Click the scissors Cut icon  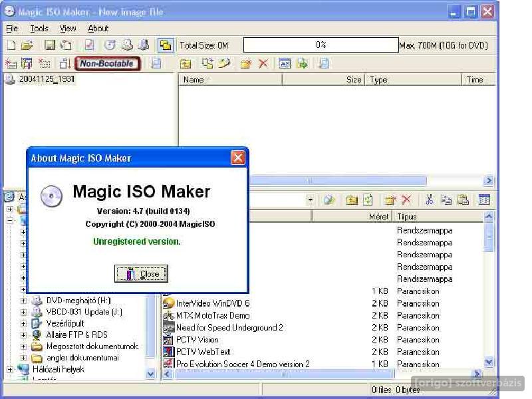pos(430,200)
